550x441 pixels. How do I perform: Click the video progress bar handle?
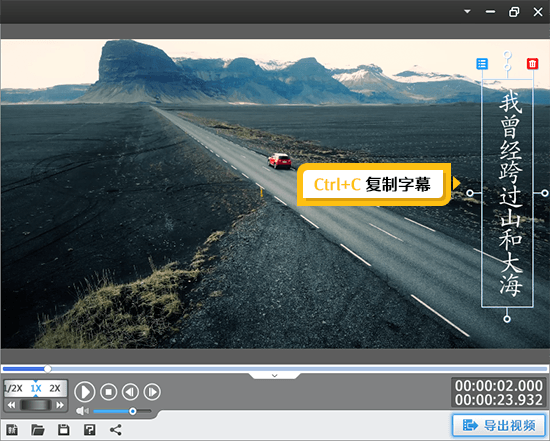[x=48, y=369]
